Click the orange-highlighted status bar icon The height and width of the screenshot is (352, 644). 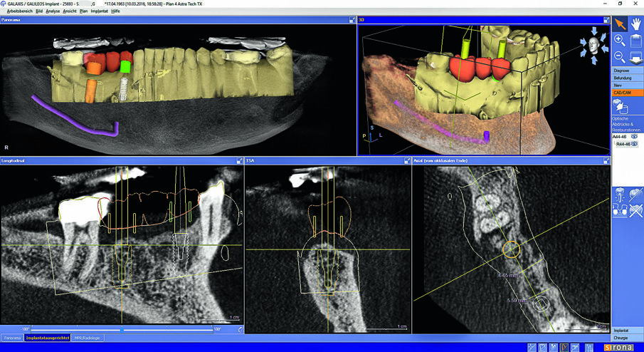564,348
